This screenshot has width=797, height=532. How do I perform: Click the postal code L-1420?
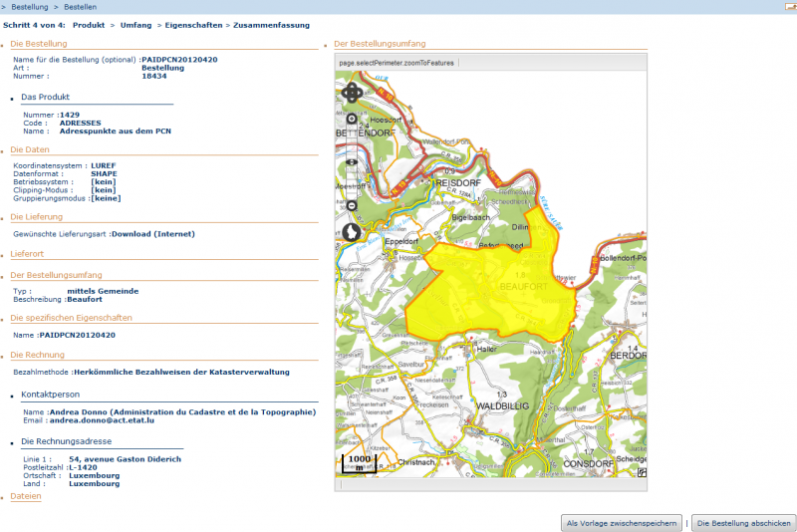pos(83,467)
